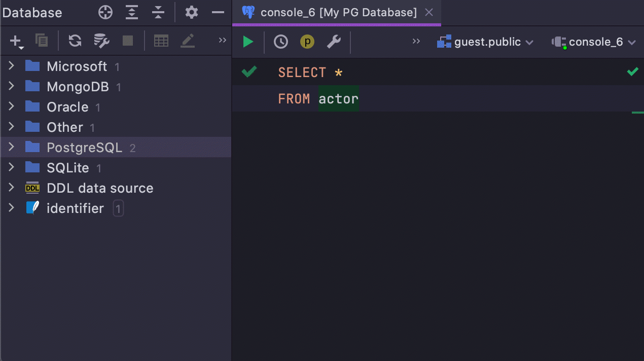The height and width of the screenshot is (361, 644).
Task: Hide the Database tool window
Action: (x=218, y=12)
